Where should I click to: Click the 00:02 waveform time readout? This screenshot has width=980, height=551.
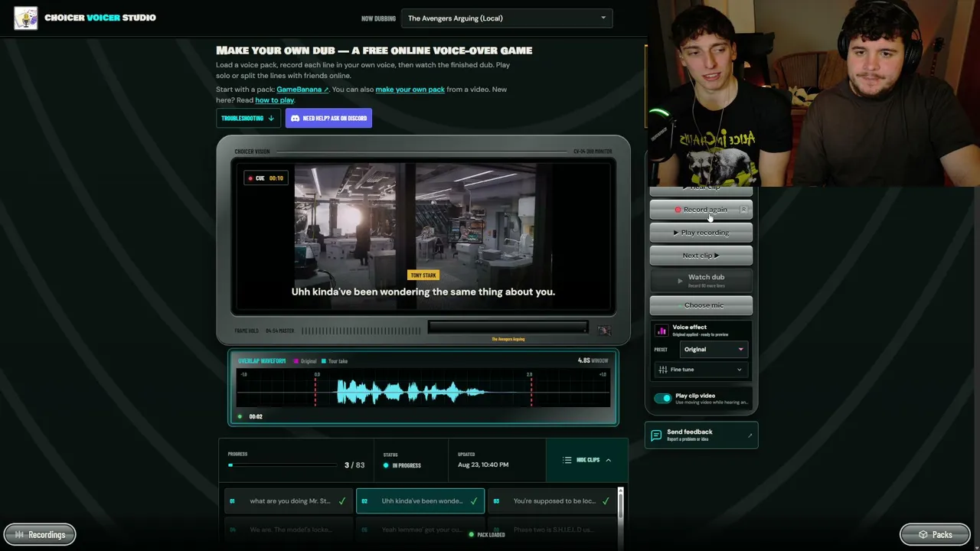(256, 417)
